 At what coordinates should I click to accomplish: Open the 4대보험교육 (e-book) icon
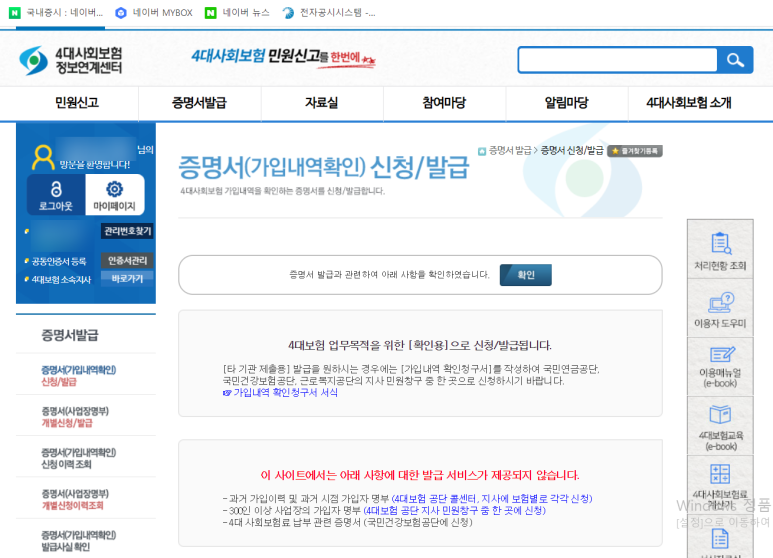pyautogui.click(x=720, y=426)
